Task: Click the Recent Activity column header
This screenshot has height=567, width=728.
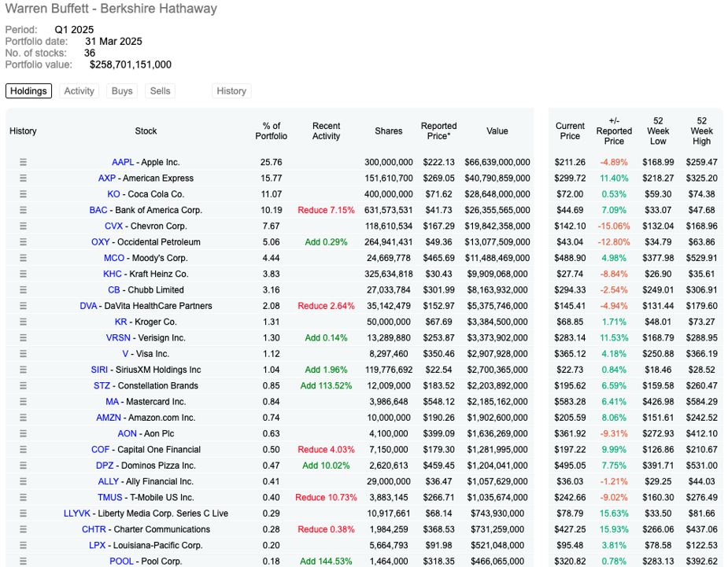Action: [x=326, y=131]
